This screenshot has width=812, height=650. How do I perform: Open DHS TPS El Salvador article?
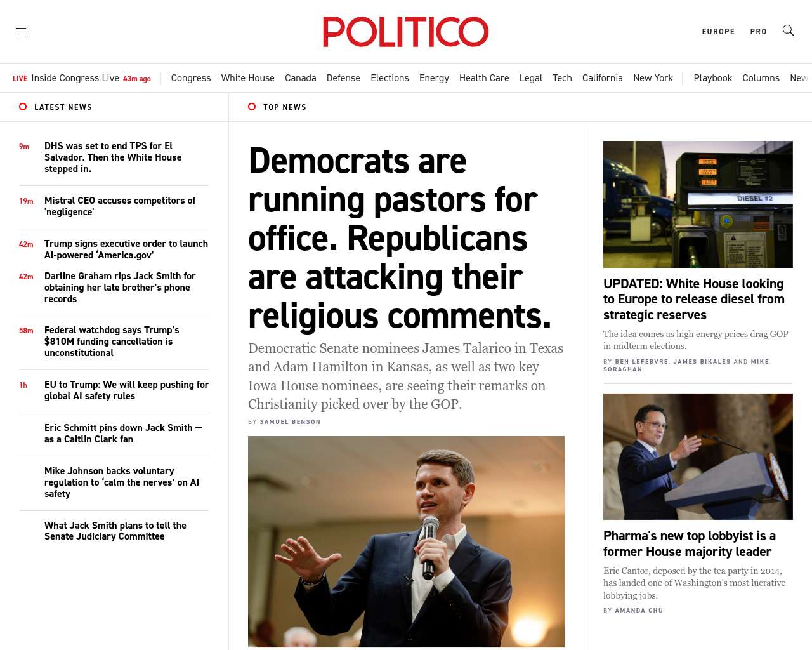tap(113, 157)
